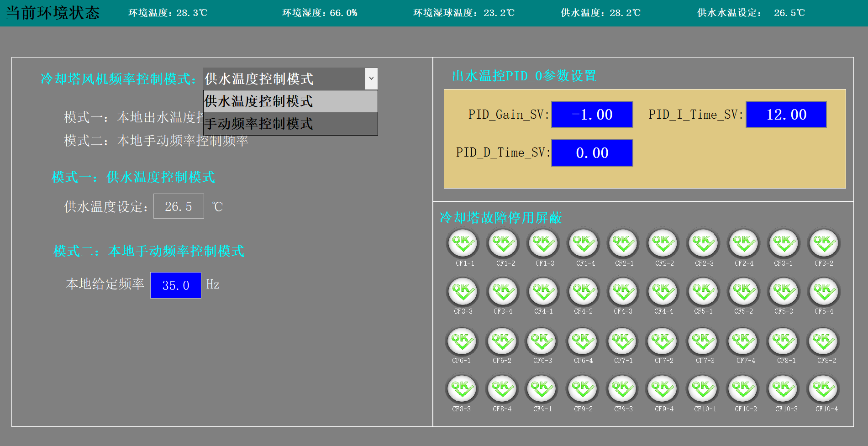The width and height of the screenshot is (868, 446).
Task: Toggle the CF8-3 tower fault shield
Action: (462, 389)
